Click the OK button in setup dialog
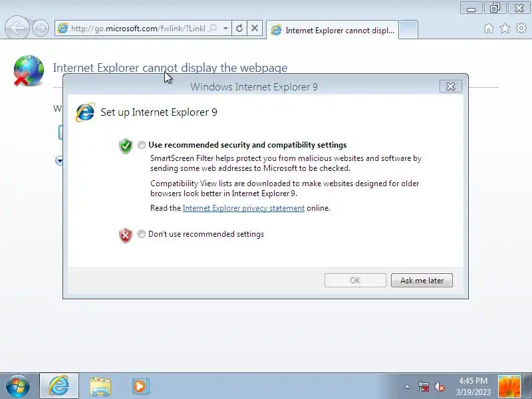This screenshot has height=399, width=532. (355, 280)
